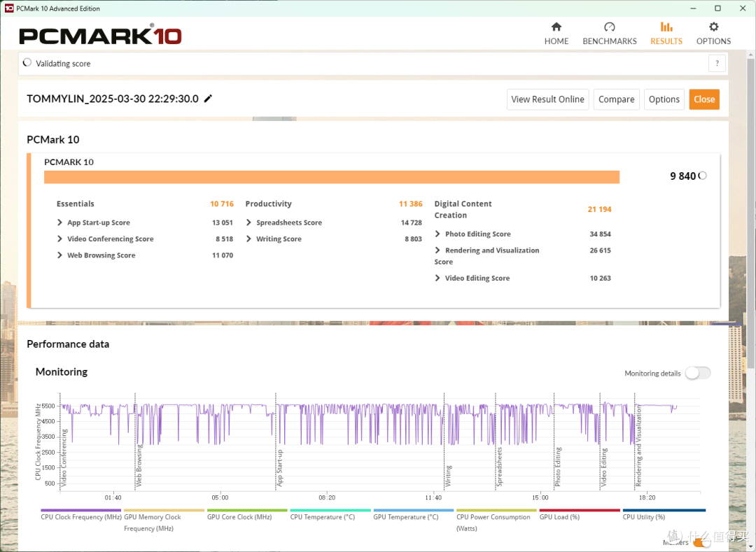Click the orange PCMark 10 score bar

click(x=332, y=177)
